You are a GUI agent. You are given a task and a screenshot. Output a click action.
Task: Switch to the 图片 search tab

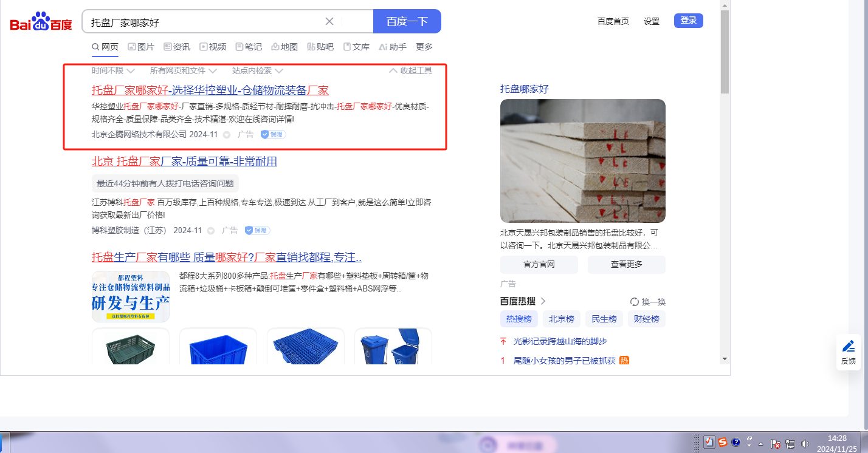coord(140,47)
